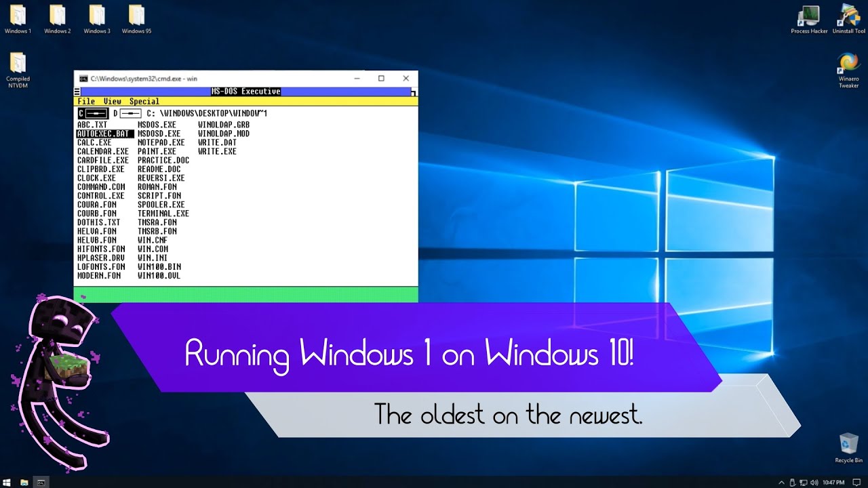Image resolution: width=868 pixels, height=488 pixels.
Task: Open the Windows 1 desktop folder
Action: coord(18,19)
